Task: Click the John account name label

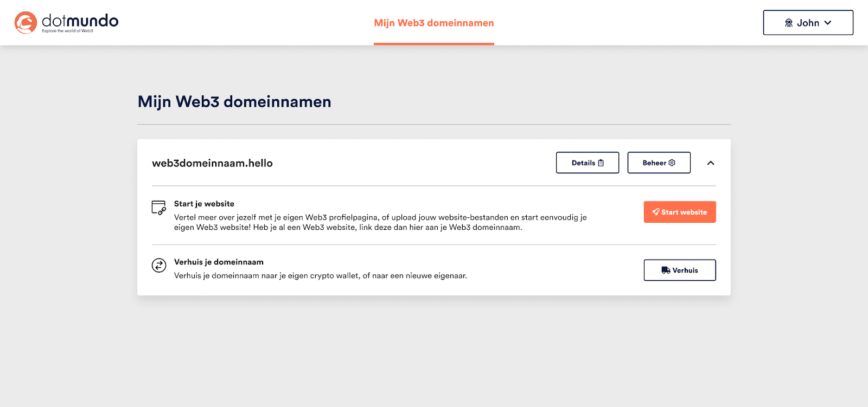Action: coord(808,23)
